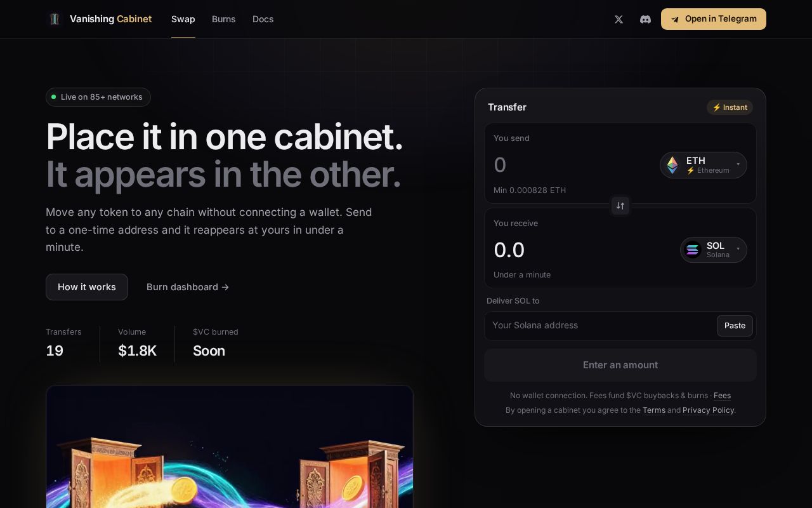This screenshot has height=508, width=812.
Task: Click the You receive amount value
Action: [509, 250]
